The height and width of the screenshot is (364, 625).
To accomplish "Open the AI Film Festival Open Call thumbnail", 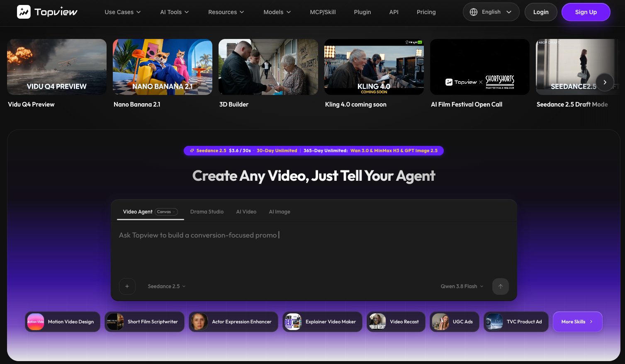I will tap(480, 67).
